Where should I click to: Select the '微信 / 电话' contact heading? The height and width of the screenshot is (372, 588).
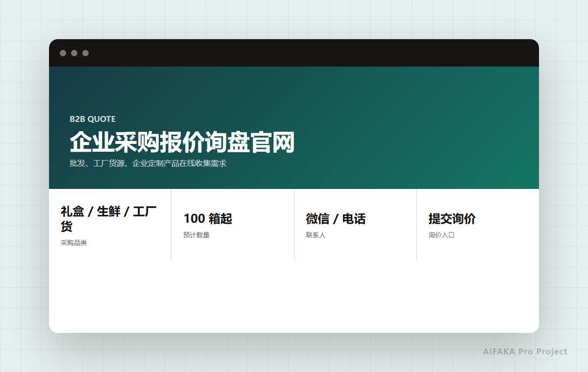336,219
